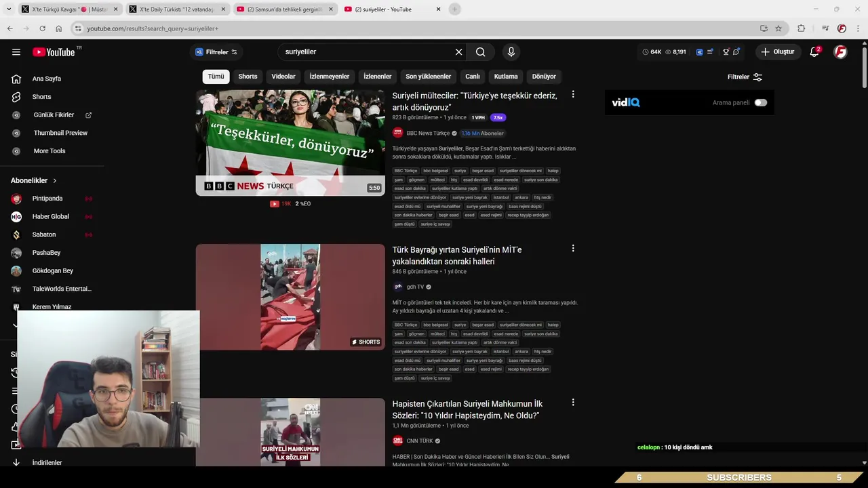
Task: Click the magnifier search button
Action: (481, 52)
